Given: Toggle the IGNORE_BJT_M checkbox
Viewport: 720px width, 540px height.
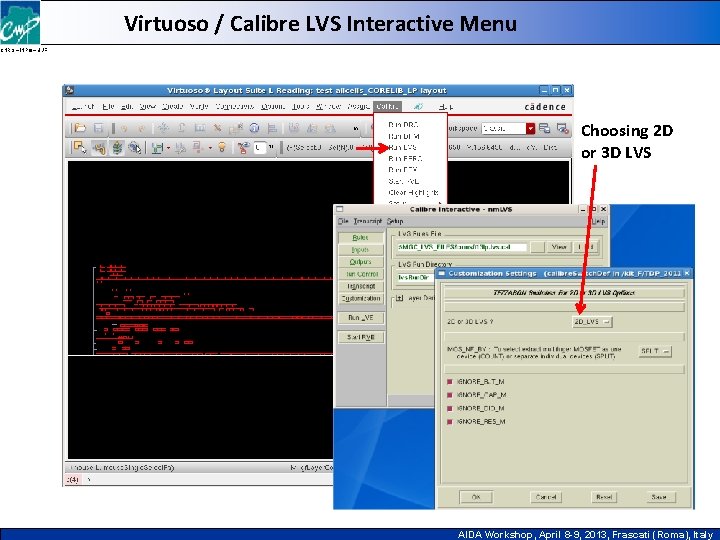Looking at the screenshot, I should pos(450,382).
